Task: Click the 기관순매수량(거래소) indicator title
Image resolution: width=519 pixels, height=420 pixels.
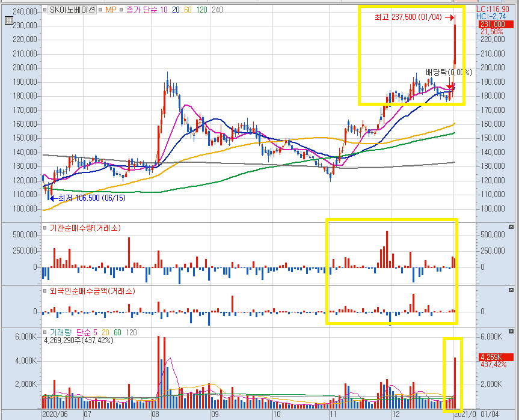Action: click(85, 228)
